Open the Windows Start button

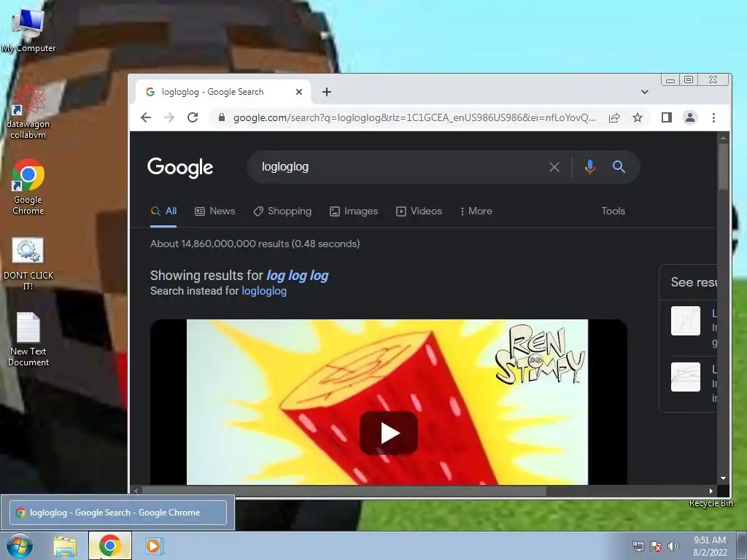click(20, 545)
